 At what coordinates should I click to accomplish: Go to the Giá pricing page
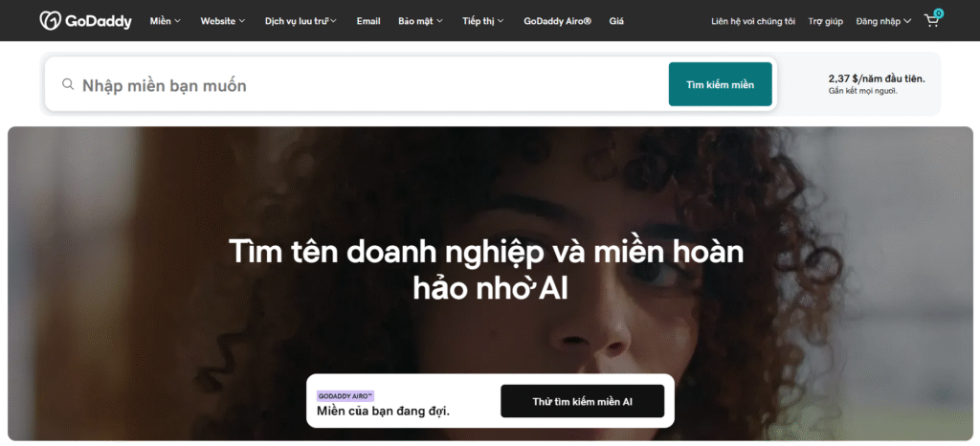point(616,20)
